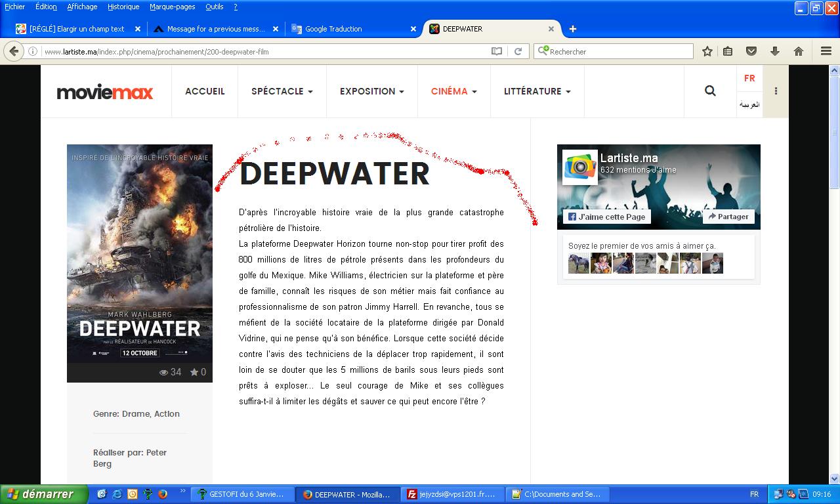This screenshot has width=840, height=504.
Task: Close the 'Message for a previous mess…' tab
Action: [x=276, y=29]
